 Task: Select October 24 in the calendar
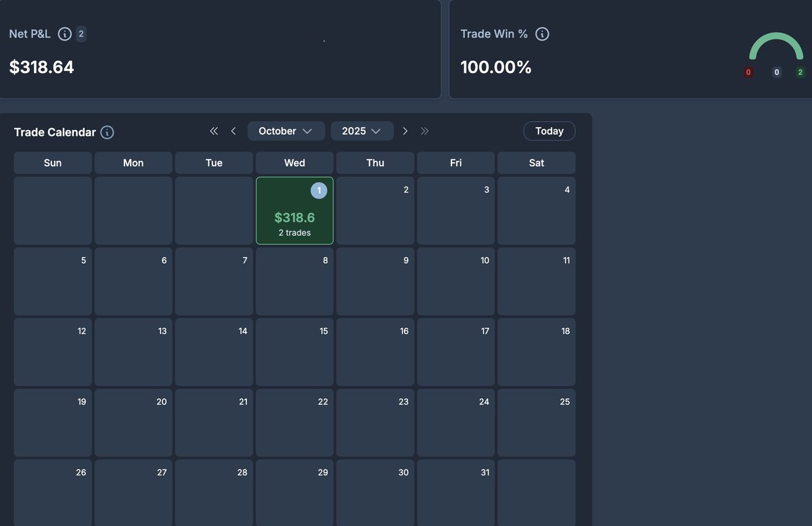point(455,423)
